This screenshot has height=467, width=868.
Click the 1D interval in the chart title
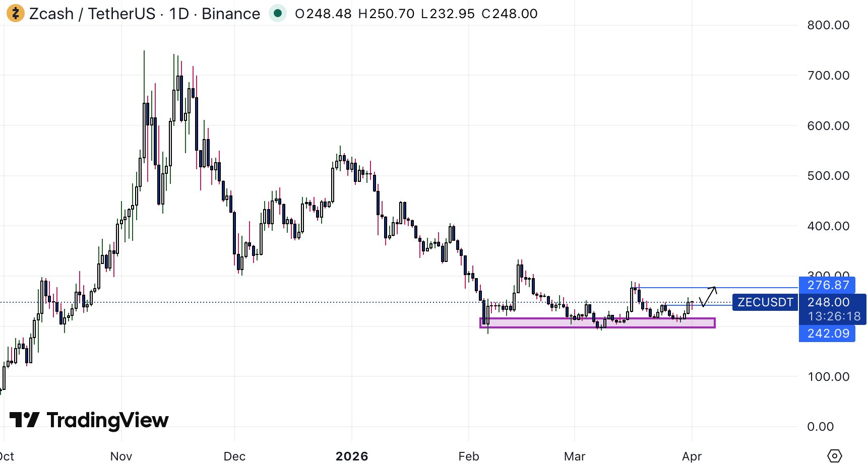click(179, 14)
